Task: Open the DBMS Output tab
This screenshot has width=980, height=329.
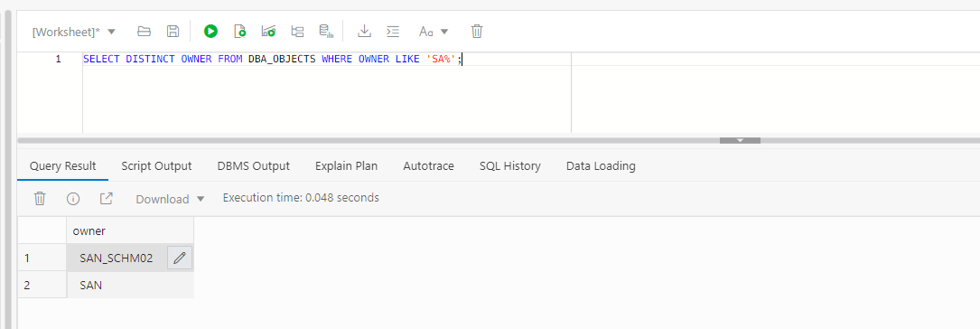Action: pyautogui.click(x=254, y=165)
